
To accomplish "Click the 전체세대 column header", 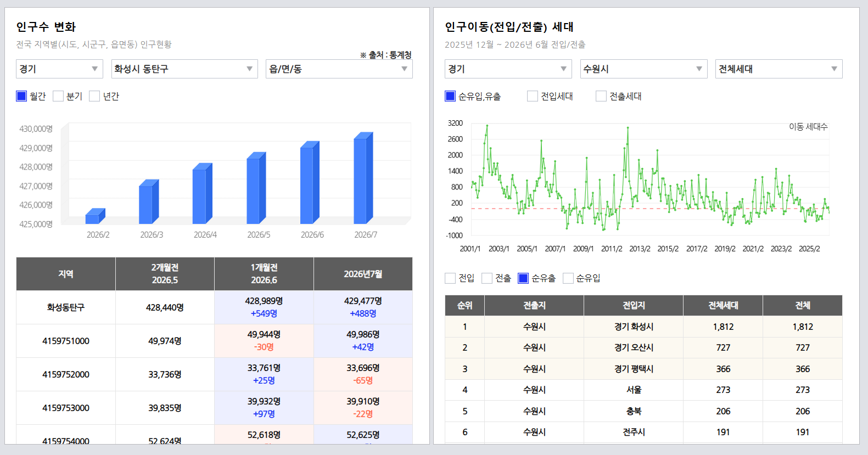I will pyautogui.click(x=723, y=305).
